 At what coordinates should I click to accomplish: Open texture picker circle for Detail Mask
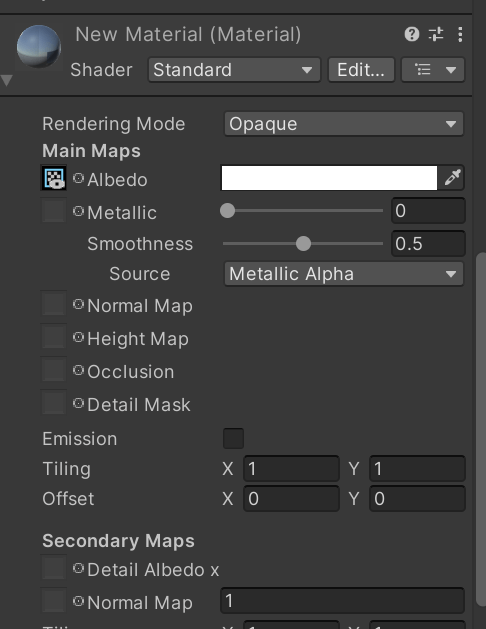(79, 403)
